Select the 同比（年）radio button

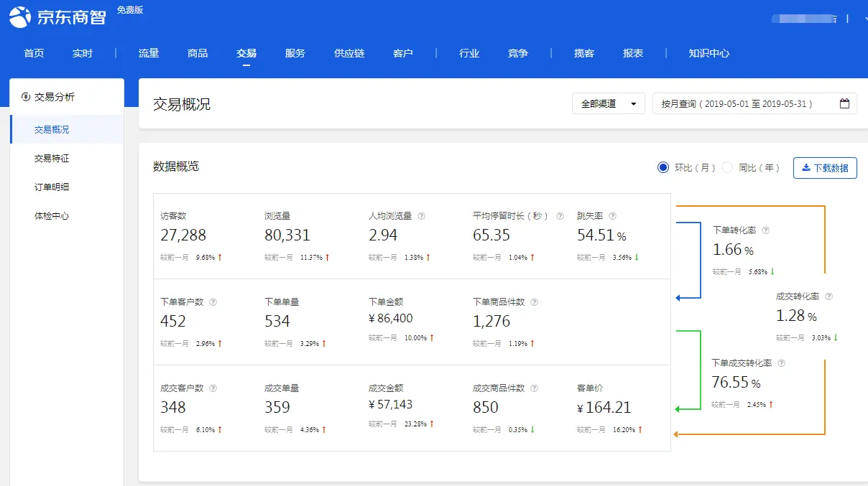726,167
